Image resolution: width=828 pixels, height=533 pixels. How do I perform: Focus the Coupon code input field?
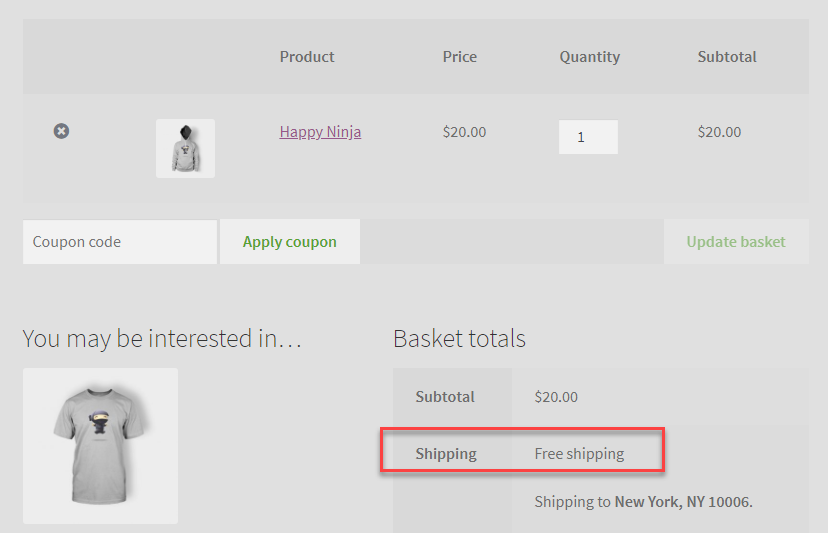tap(120, 242)
